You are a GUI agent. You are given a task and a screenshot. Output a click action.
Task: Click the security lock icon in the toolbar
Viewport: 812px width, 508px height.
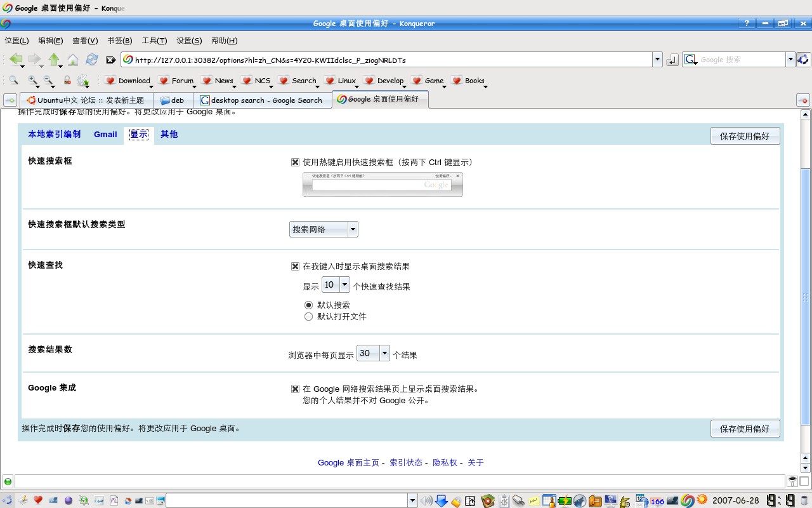coord(67,81)
